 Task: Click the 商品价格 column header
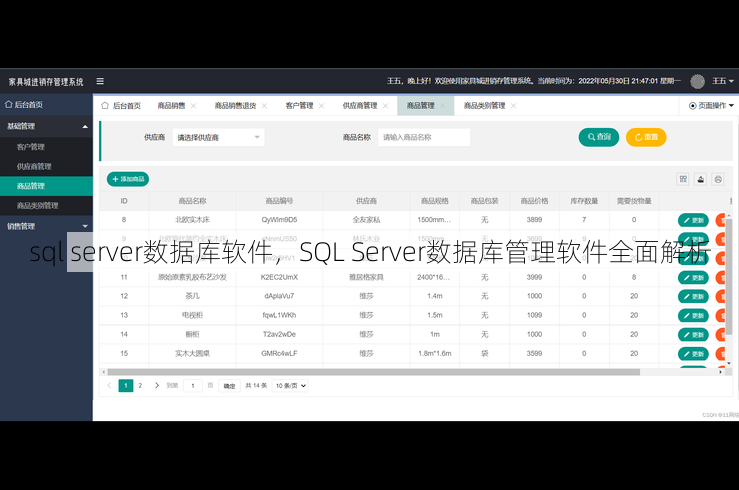[x=534, y=201]
